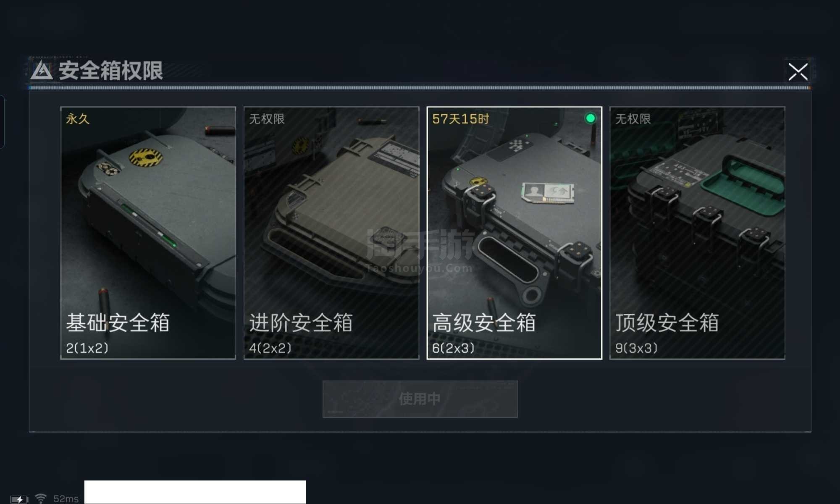Click the yellow hazard sticker on basic box

point(146,157)
